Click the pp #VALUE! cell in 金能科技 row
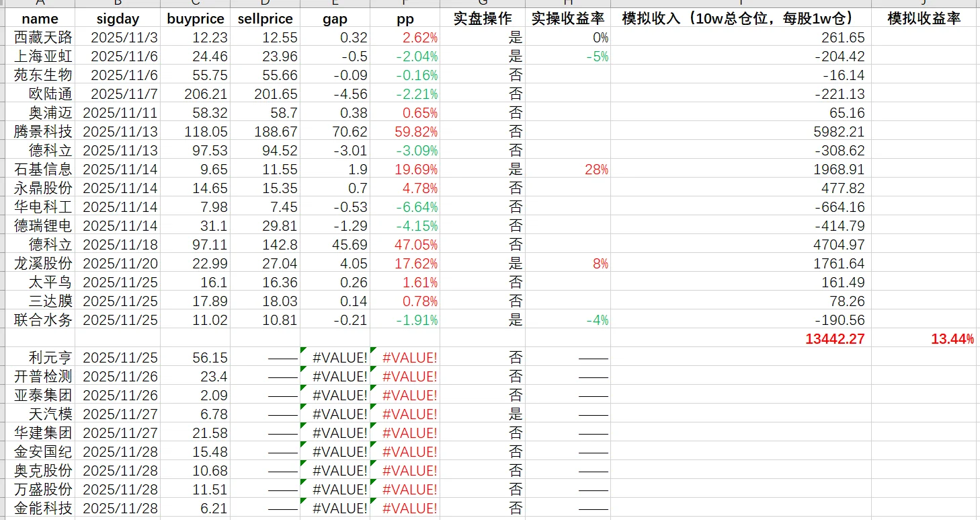 [405, 508]
